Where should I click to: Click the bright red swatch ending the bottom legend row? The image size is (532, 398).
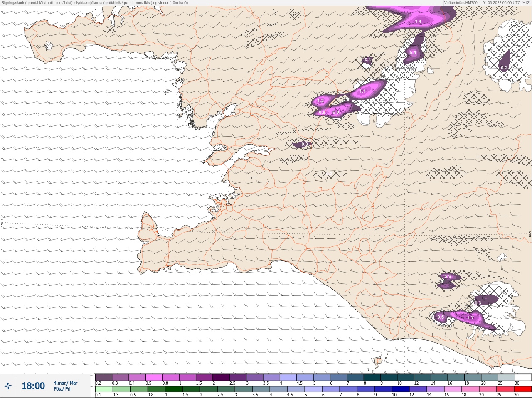tap(522, 389)
